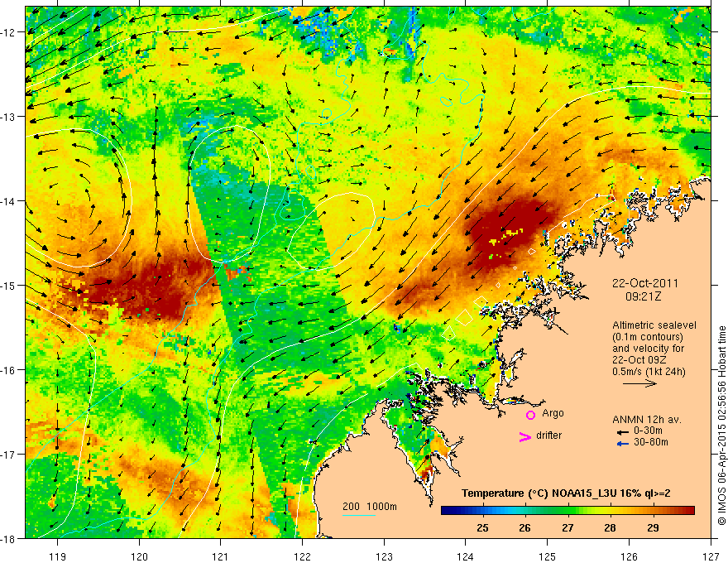Click the longitude axis label 123
This screenshot has height=563, width=728.
[384, 556]
